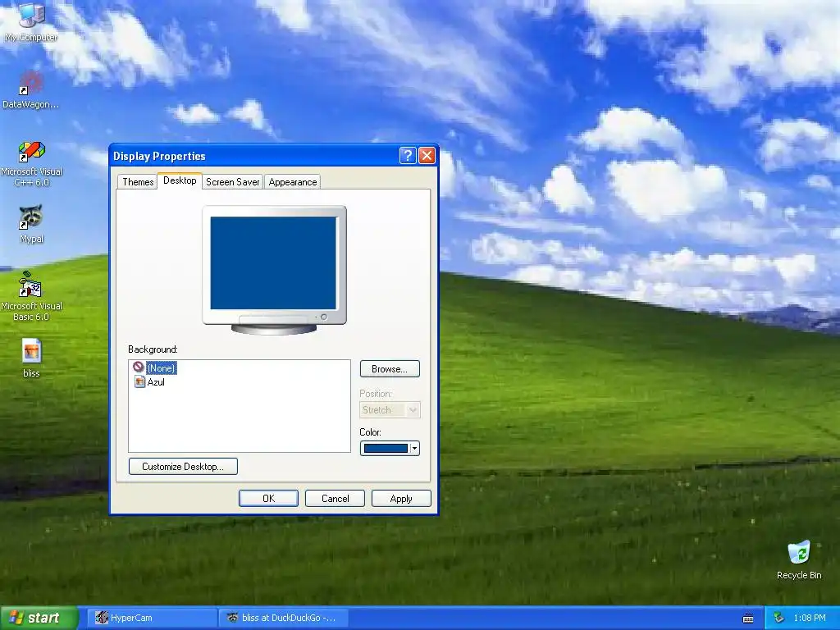The image size is (840, 630).
Task: Switch to bliss at DuckDuckGo taskbar window
Action: [x=283, y=618]
